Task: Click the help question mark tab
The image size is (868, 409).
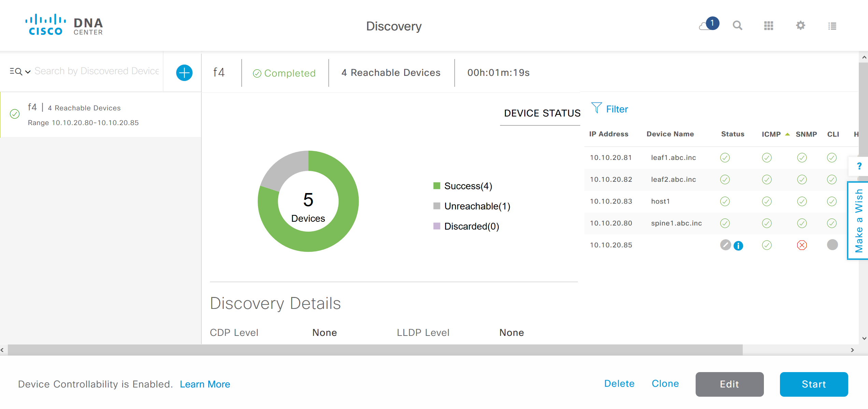Action: 859,166
